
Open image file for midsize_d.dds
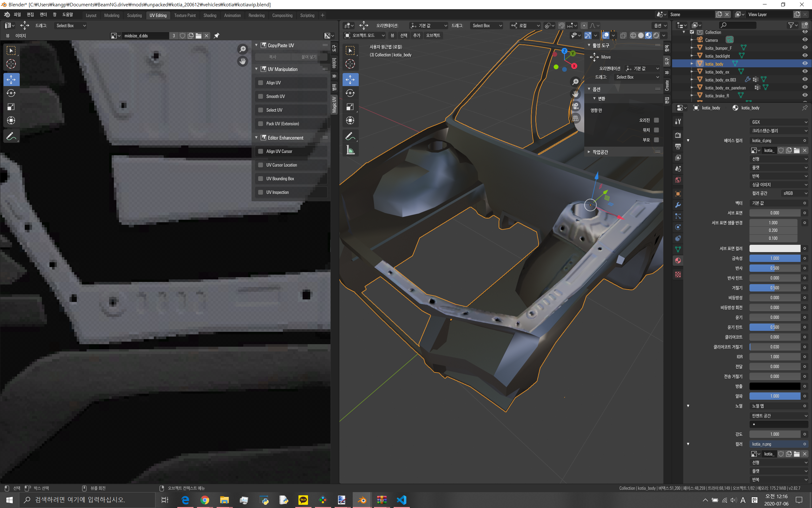click(x=199, y=36)
